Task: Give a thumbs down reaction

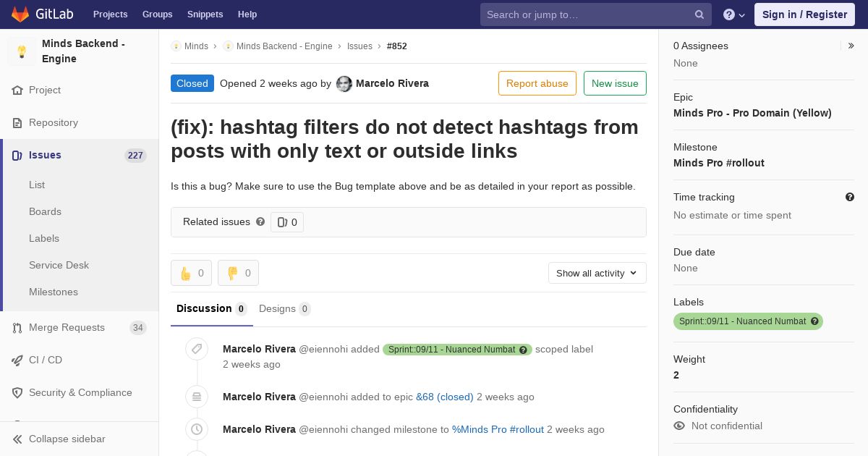Action: [x=238, y=273]
